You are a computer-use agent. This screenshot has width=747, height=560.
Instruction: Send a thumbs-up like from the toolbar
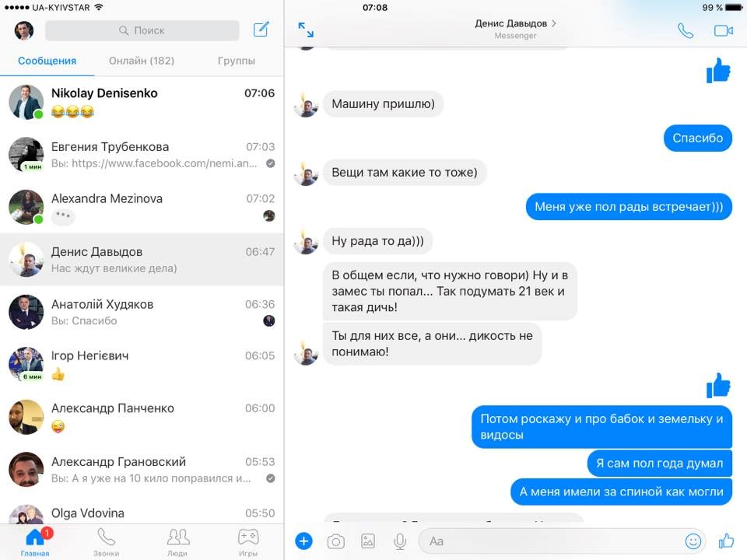coord(726,541)
